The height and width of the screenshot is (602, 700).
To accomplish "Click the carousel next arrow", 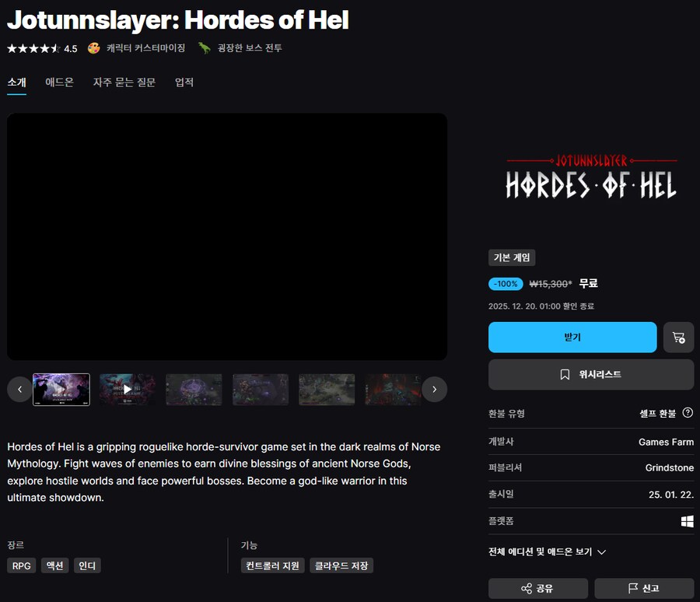I will (434, 389).
